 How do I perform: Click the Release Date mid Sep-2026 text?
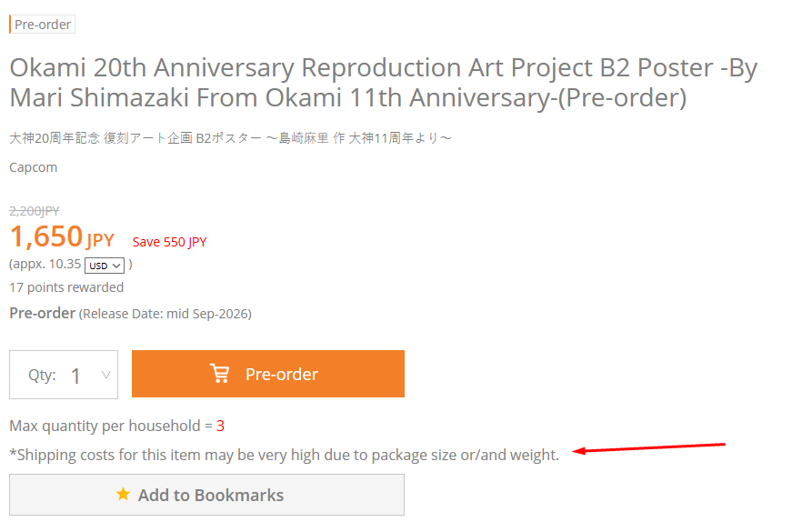tap(165, 314)
